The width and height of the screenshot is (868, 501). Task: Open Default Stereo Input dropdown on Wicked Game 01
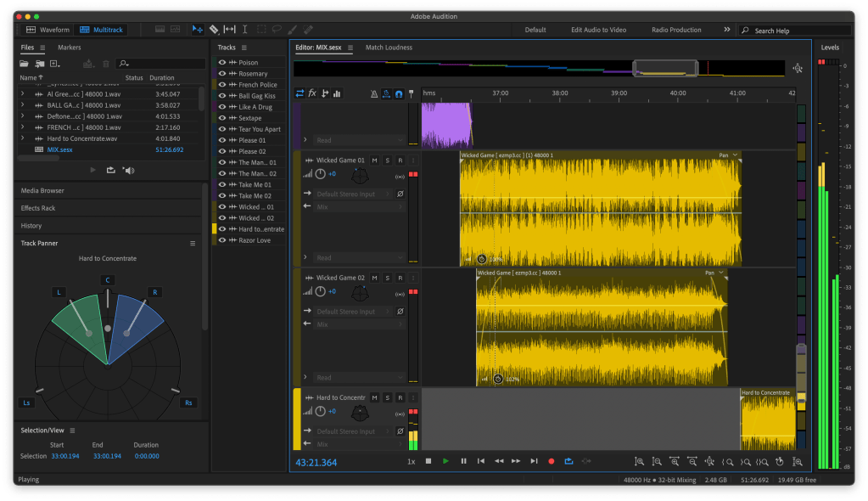click(x=351, y=194)
